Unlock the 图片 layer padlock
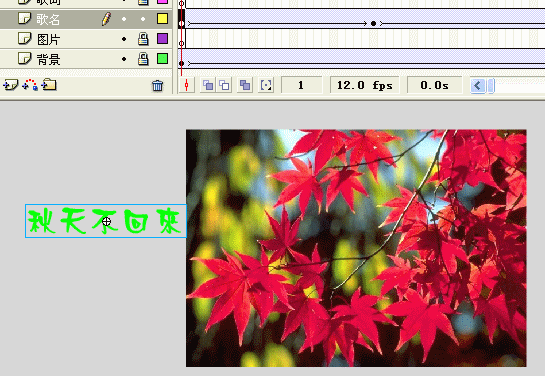Screen dimensions: 545x376 [x=143, y=39]
